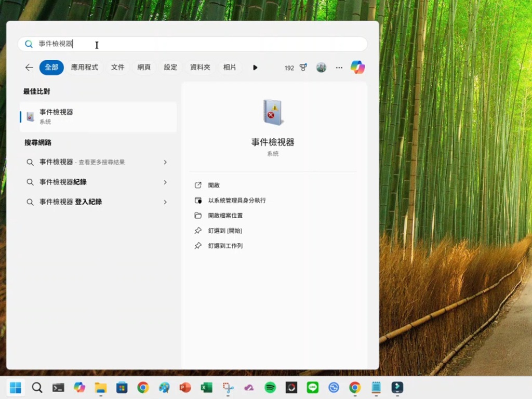This screenshot has width=532, height=399.
Task: Switch to the 應用程式 filter tab
Action: (x=85, y=68)
